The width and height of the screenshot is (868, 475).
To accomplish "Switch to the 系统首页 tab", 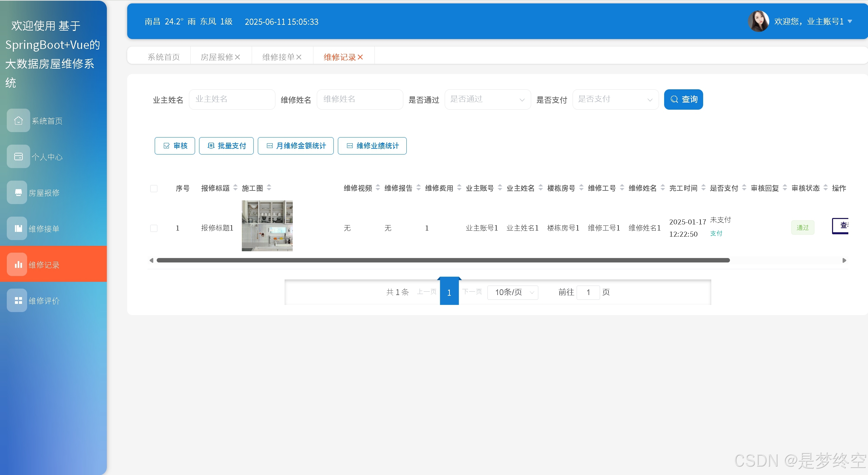I will pos(163,57).
